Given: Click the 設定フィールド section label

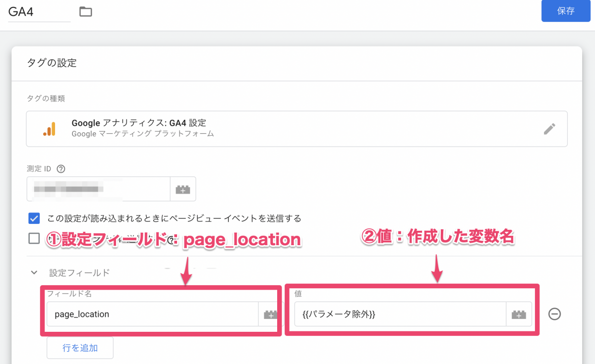Looking at the screenshot, I should pyautogui.click(x=79, y=272).
